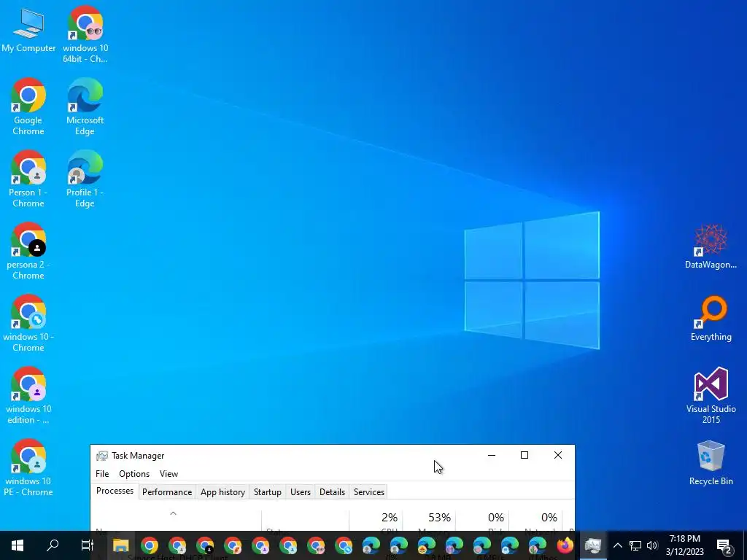
Task: Open My Computer desktop icon
Action: (28, 29)
